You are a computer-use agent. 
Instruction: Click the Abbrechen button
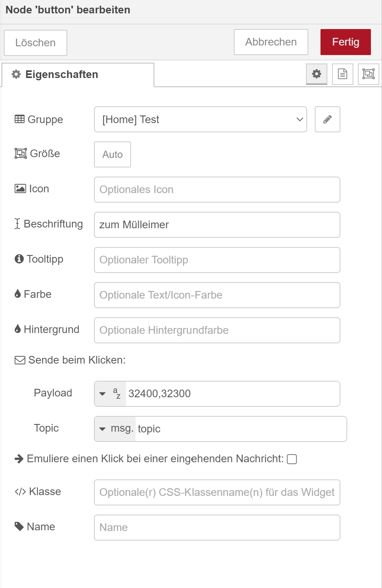point(271,42)
